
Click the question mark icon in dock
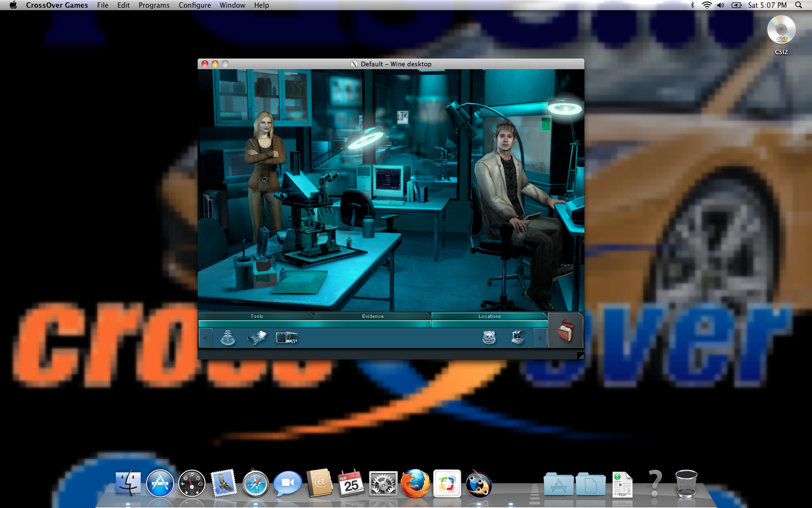(655, 483)
